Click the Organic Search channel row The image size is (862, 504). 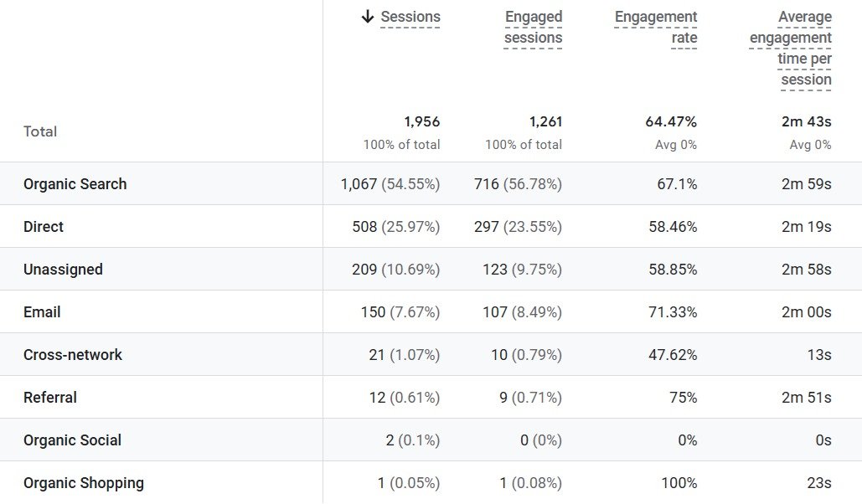pos(75,184)
